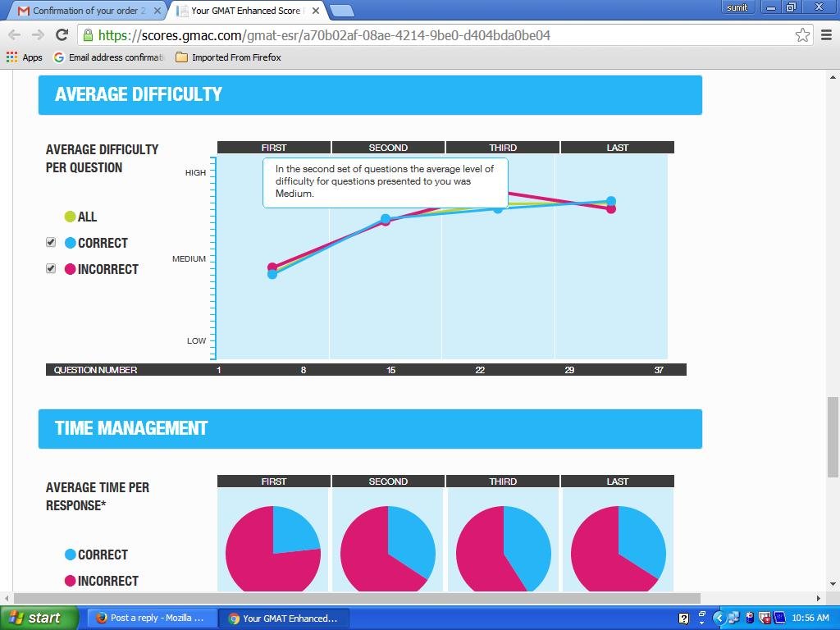Uncheck the CORRECT checkbox in Average Difficulty
Viewport: 840px width, 630px height.
point(51,243)
